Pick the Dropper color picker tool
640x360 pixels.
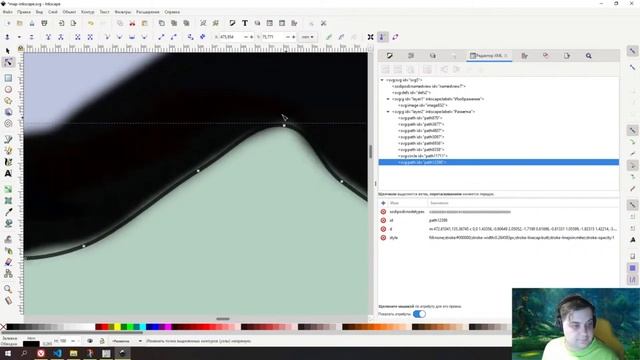[x=8, y=212]
